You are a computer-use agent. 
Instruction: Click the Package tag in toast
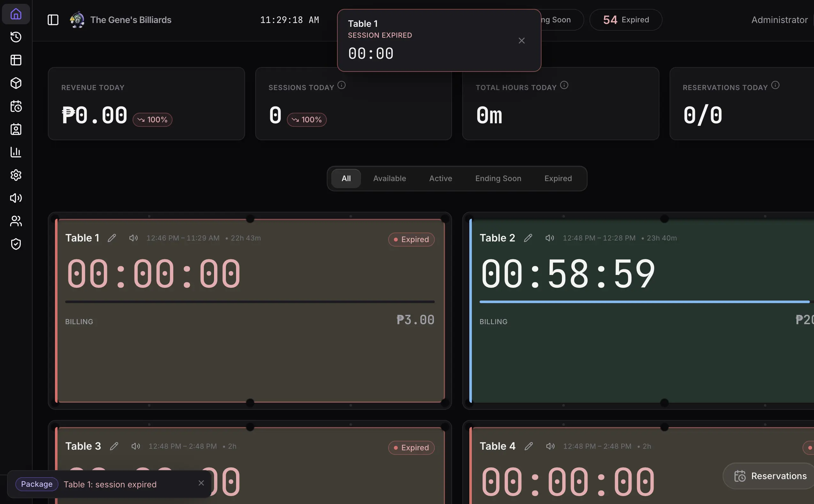click(x=37, y=484)
